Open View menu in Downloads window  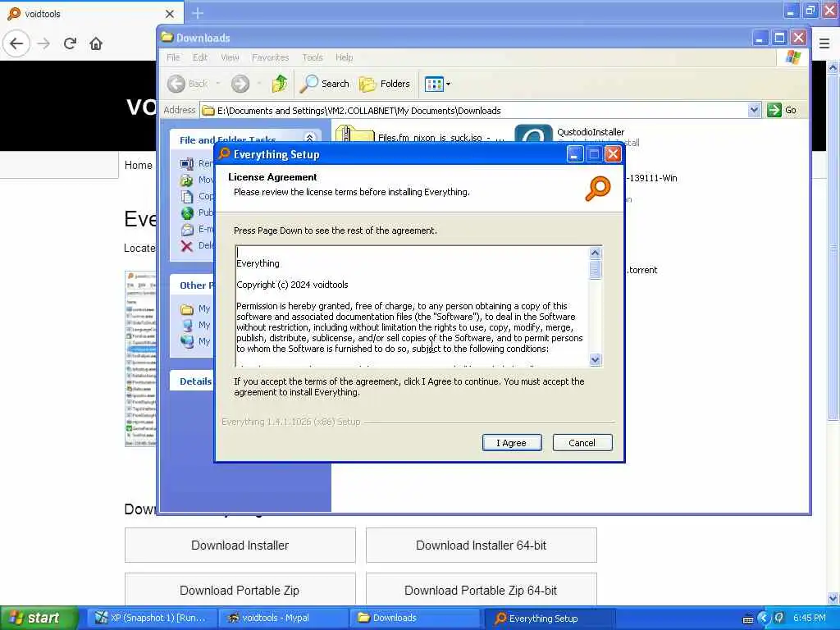[x=230, y=57]
